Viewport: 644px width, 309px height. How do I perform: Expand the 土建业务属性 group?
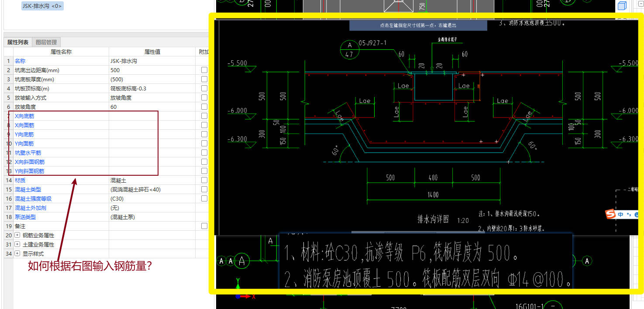coord(17,244)
